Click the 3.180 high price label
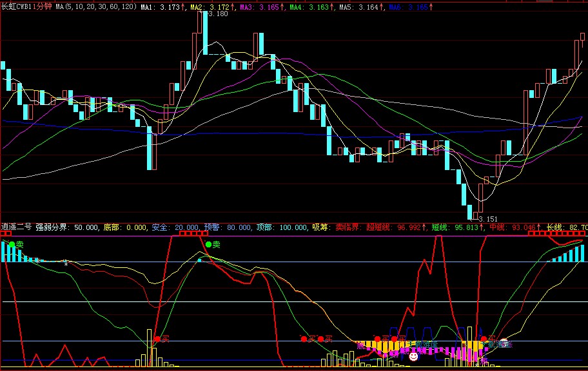 [219, 14]
